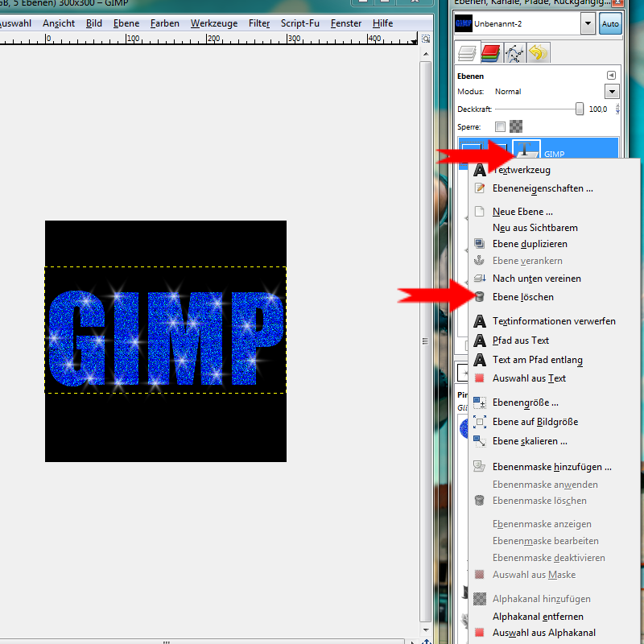Open the Undo History tab with yellow arrow
Image resolution: width=644 pixels, height=644 pixels.
point(538,53)
